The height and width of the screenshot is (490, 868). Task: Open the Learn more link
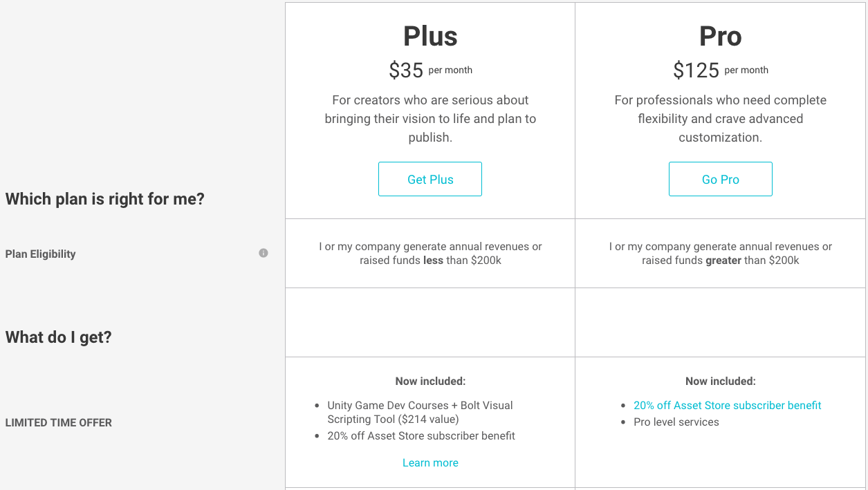tap(430, 463)
